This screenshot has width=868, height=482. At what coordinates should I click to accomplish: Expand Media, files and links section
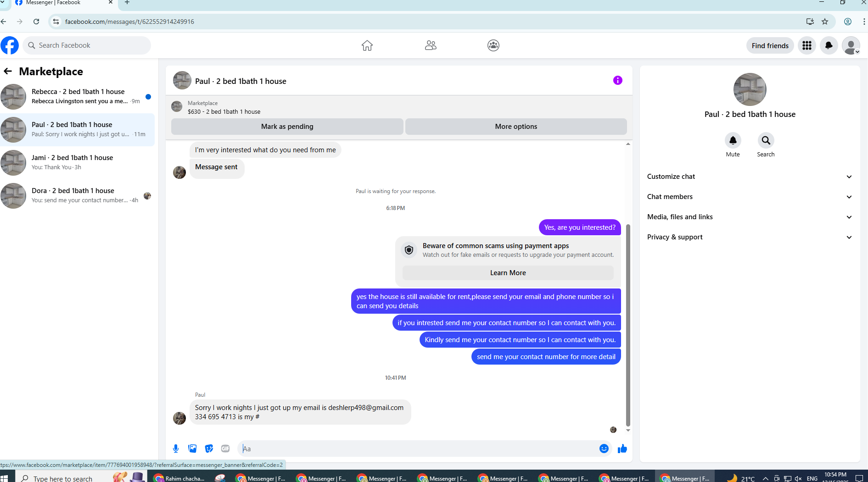750,217
